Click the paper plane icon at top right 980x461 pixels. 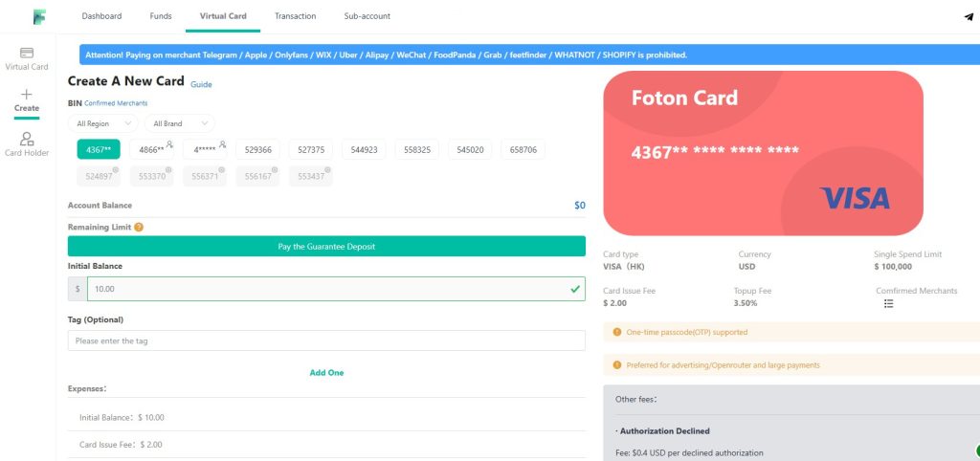click(x=969, y=17)
